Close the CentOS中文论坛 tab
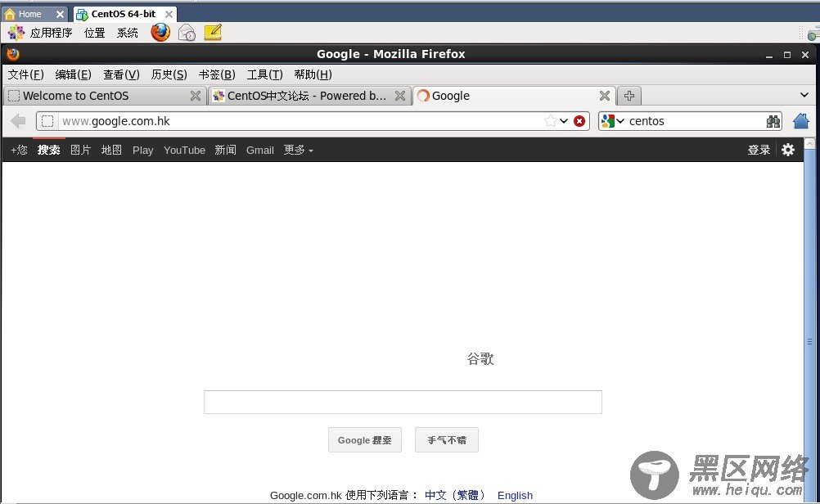Screen dimensions: 820x504 400,96
